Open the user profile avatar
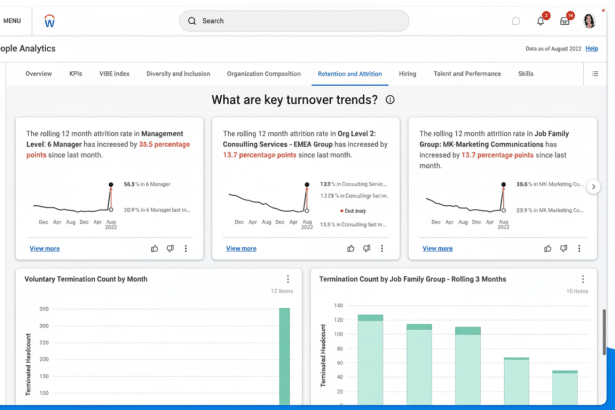 (589, 21)
